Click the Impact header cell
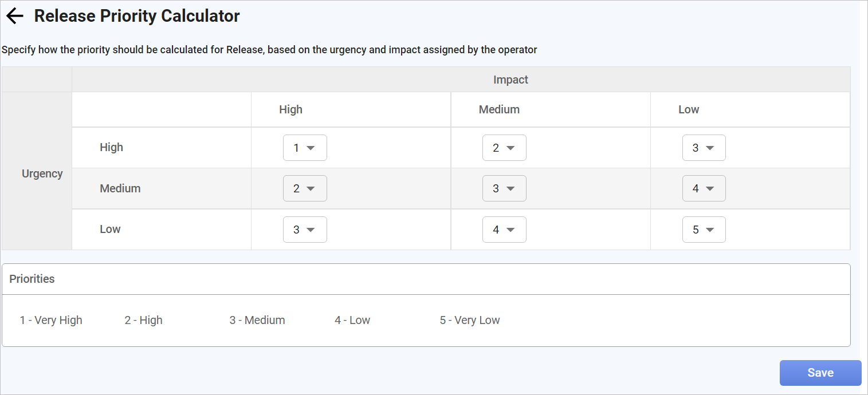The image size is (868, 395). tap(510, 80)
